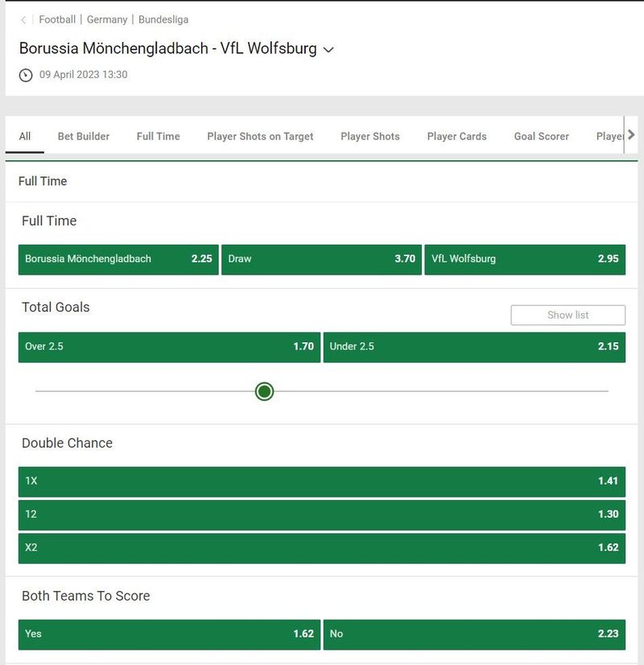Select the Draw odds 3.70

tap(321, 259)
